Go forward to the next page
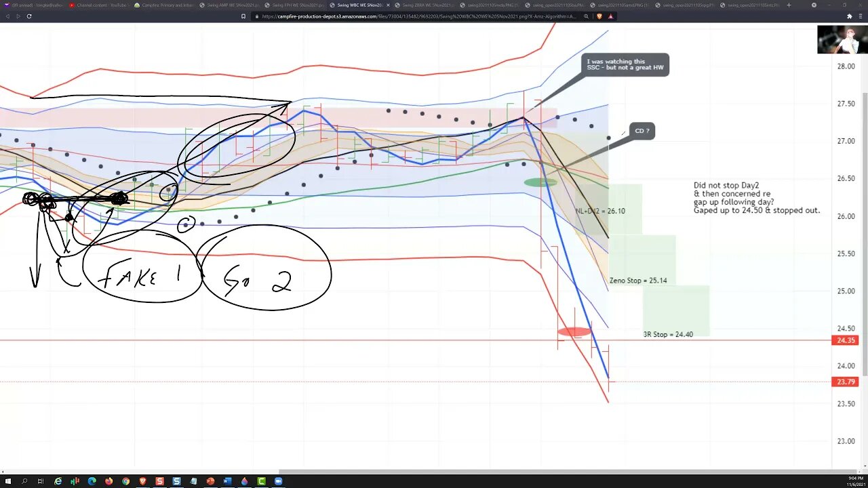The image size is (868, 488). [x=18, y=16]
